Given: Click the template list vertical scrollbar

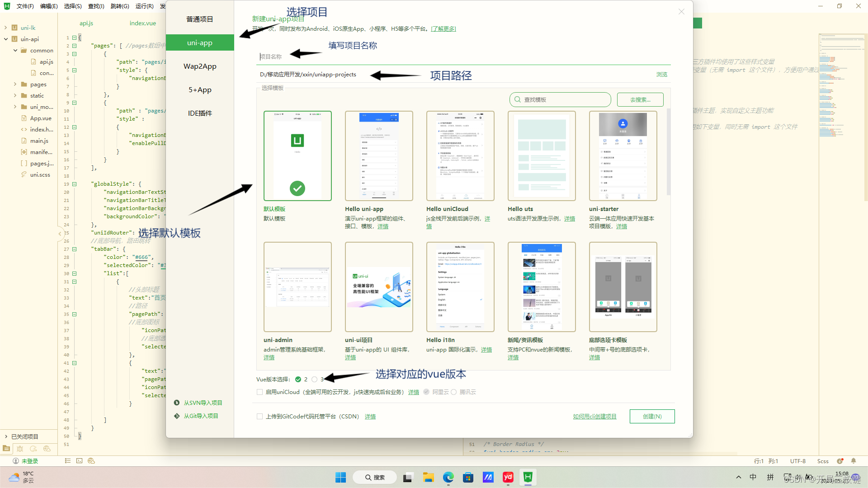Looking at the screenshot, I should [x=669, y=151].
